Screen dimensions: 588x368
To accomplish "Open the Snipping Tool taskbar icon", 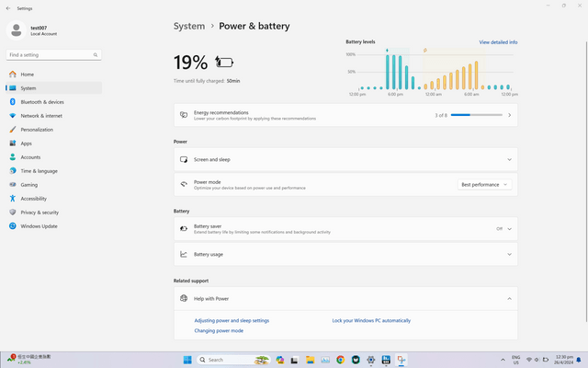I will point(401,360).
